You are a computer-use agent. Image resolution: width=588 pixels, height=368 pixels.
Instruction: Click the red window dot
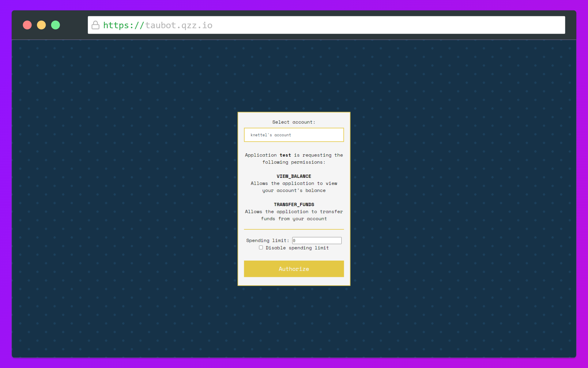coord(27,25)
